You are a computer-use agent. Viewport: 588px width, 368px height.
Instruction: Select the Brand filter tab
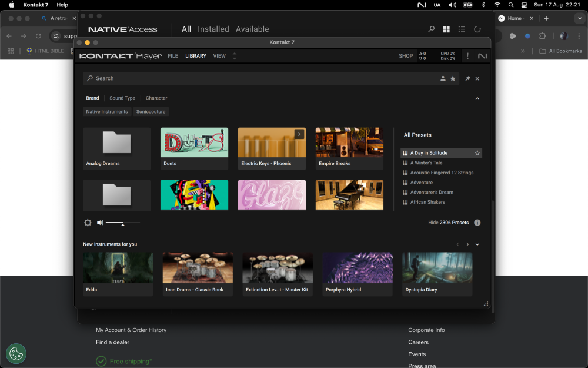[93, 98]
